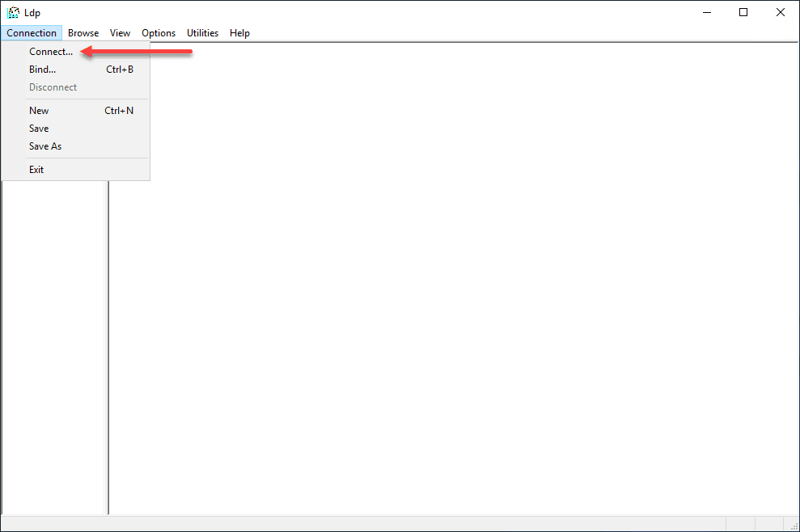Minimize the Ldp window
Viewport: 800px width, 532px height.
pyautogui.click(x=707, y=12)
